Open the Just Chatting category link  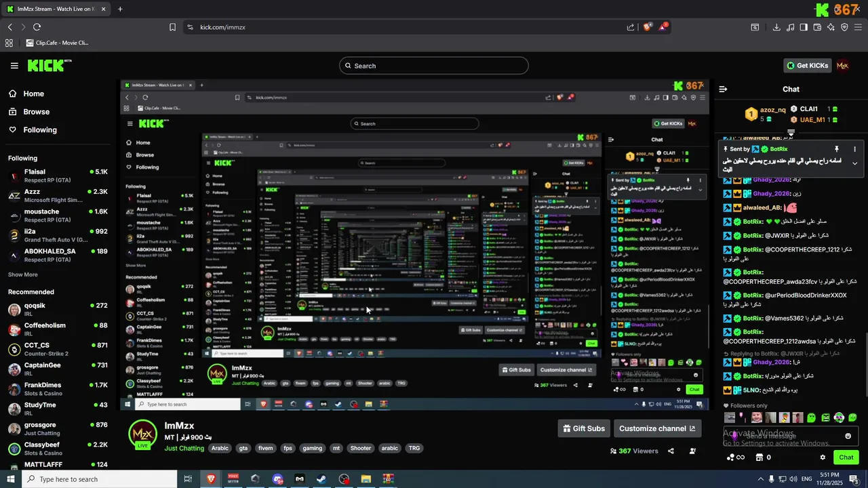click(184, 448)
